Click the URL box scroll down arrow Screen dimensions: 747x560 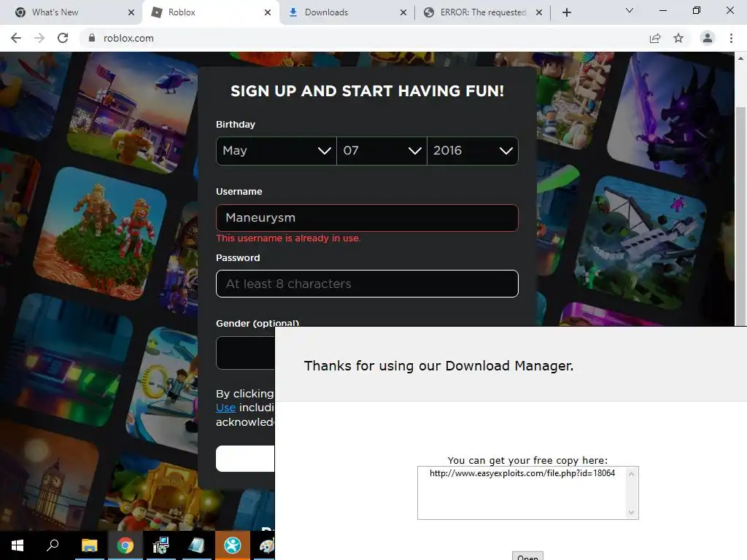point(631,513)
